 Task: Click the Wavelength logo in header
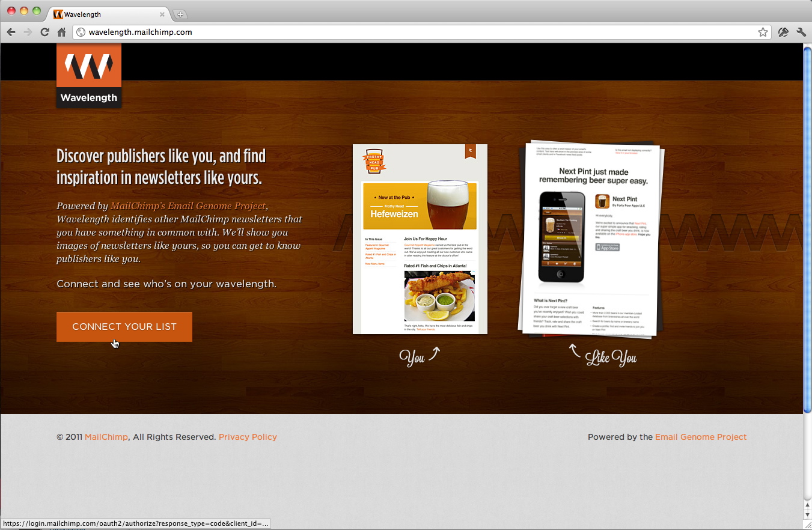point(89,76)
